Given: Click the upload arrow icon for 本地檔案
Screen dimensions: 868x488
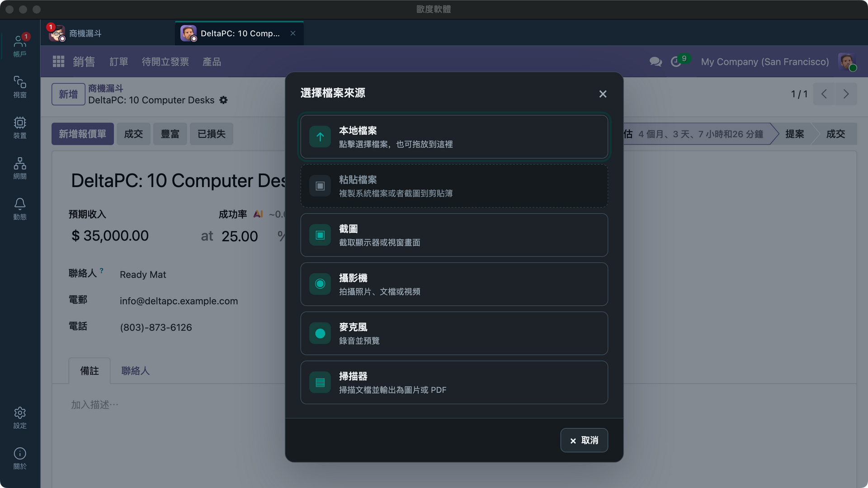Looking at the screenshot, I should tap(320, 137).
